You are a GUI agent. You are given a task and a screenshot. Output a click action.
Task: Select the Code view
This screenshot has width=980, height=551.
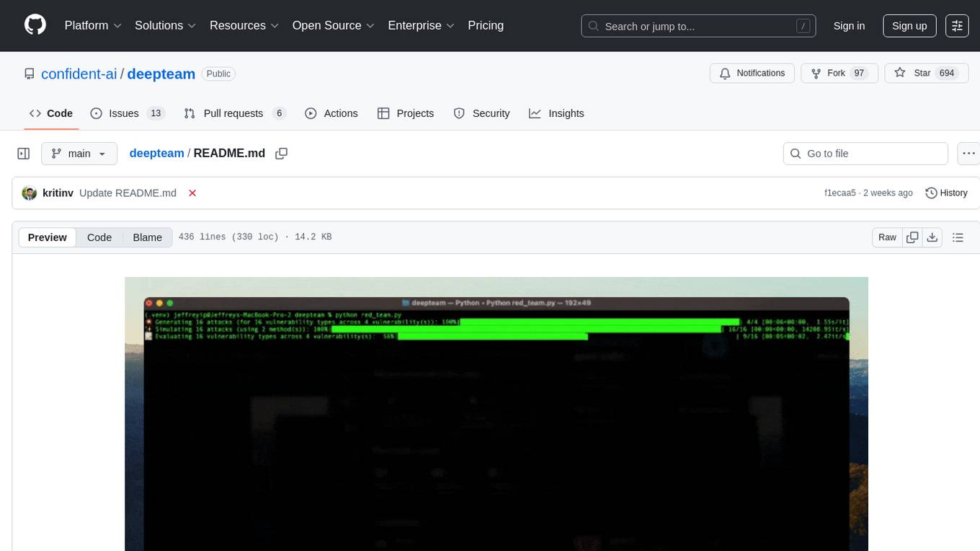[x=99, y=237]
